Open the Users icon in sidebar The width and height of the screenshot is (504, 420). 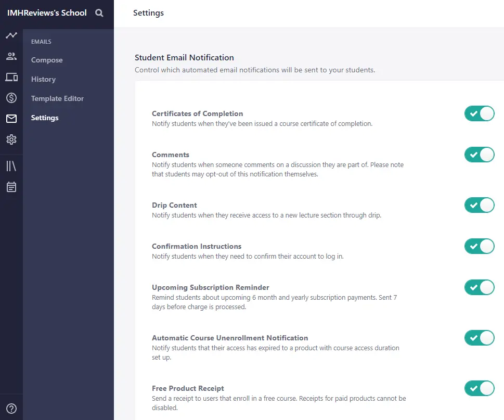pyautogui.click(x=11, y=56)
